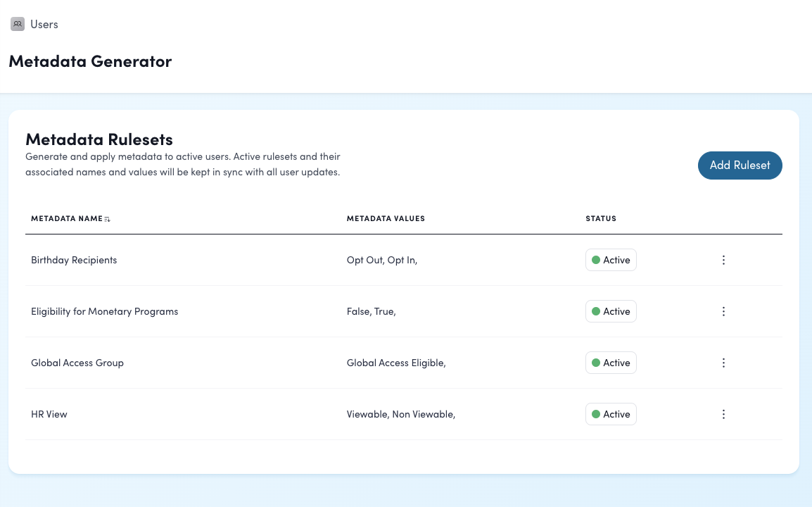This screenshot has height=507, width=812.
Task: Click Active status badge for HR View
Action: (x=611, y=414)
